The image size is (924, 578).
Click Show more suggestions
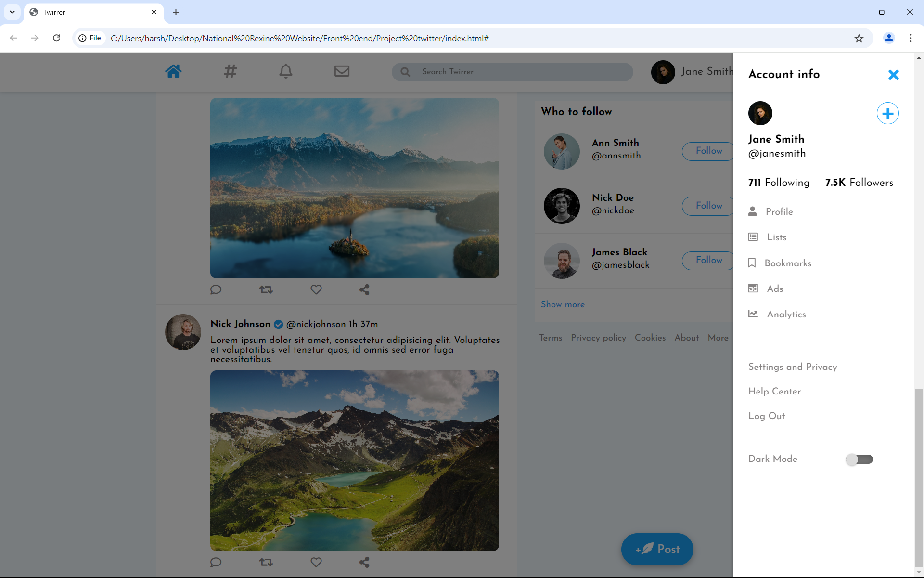(563, 304)
